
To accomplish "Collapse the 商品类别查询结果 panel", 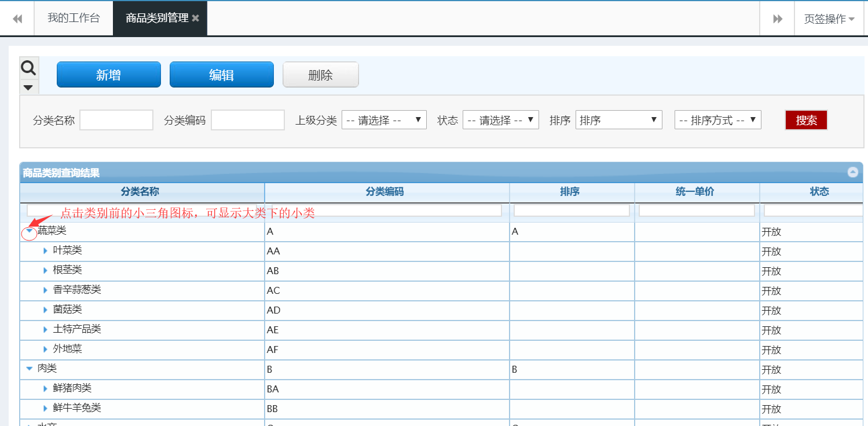I will [852, 172].
